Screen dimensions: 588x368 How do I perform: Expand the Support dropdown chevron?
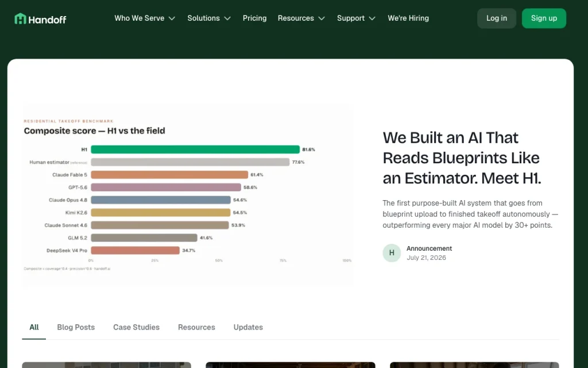(372, 18)
